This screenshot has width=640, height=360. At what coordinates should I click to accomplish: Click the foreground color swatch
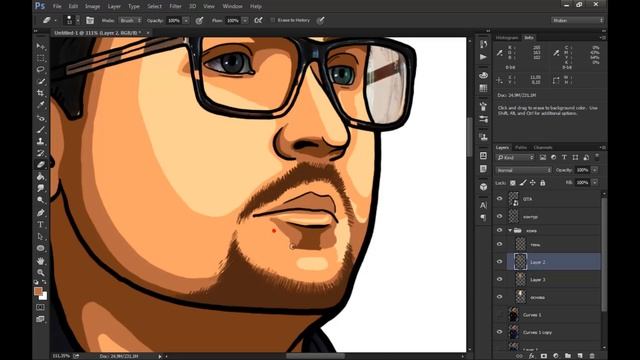click(x=38, y=291)
